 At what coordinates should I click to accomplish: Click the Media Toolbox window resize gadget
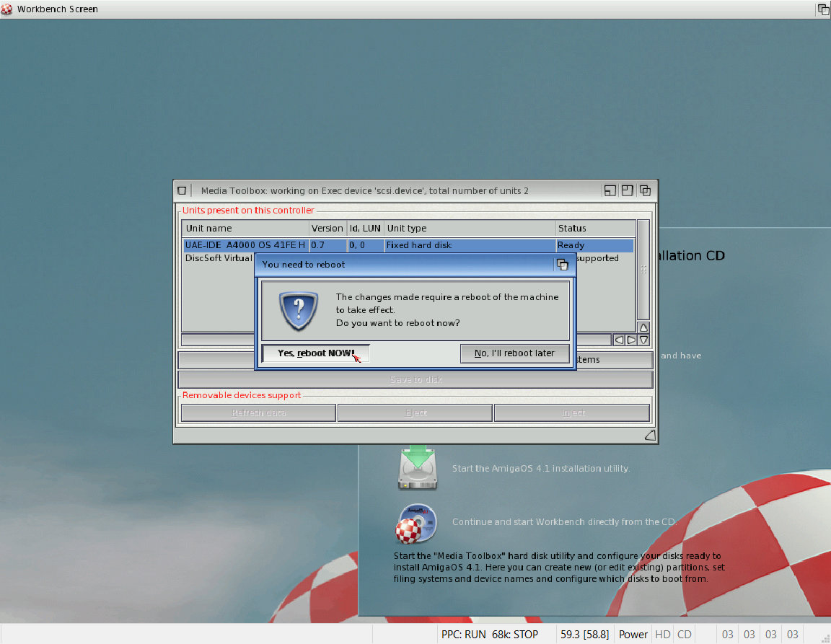[x=650, y=435]
